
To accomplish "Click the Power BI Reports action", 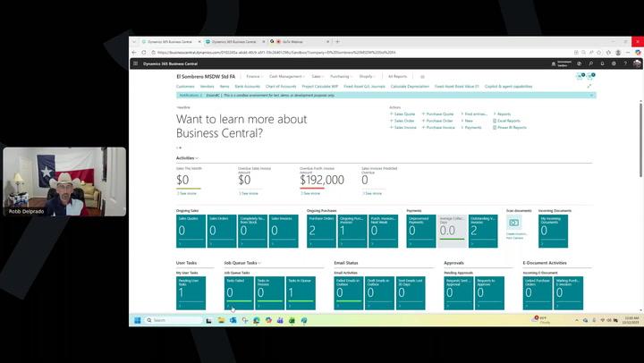I will pyautogui.click(x=512, y=127).
